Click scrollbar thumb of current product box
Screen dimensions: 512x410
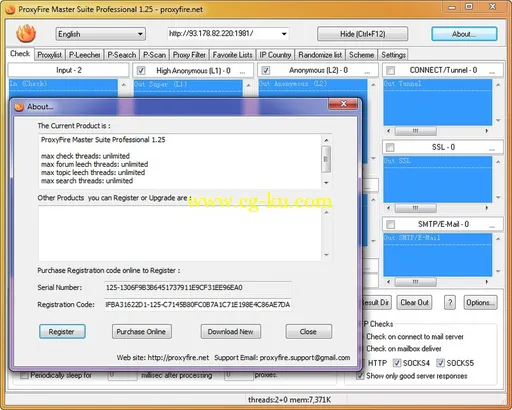[326, 159]
